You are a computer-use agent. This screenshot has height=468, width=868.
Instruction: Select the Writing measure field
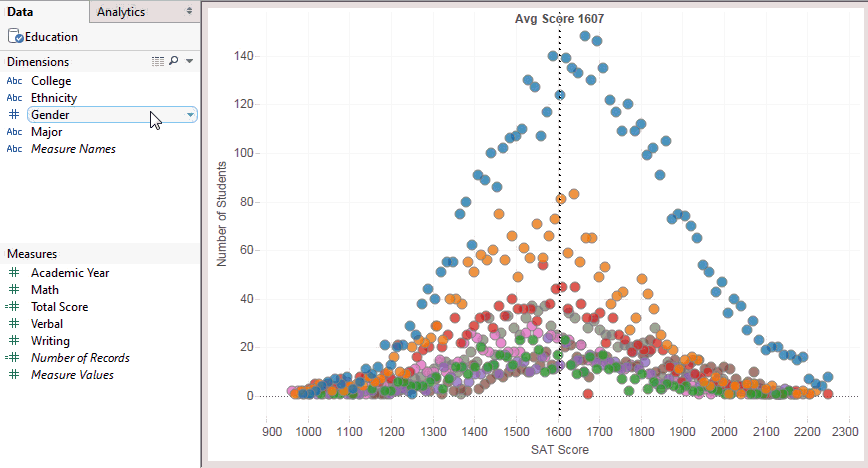coord(50,341)
